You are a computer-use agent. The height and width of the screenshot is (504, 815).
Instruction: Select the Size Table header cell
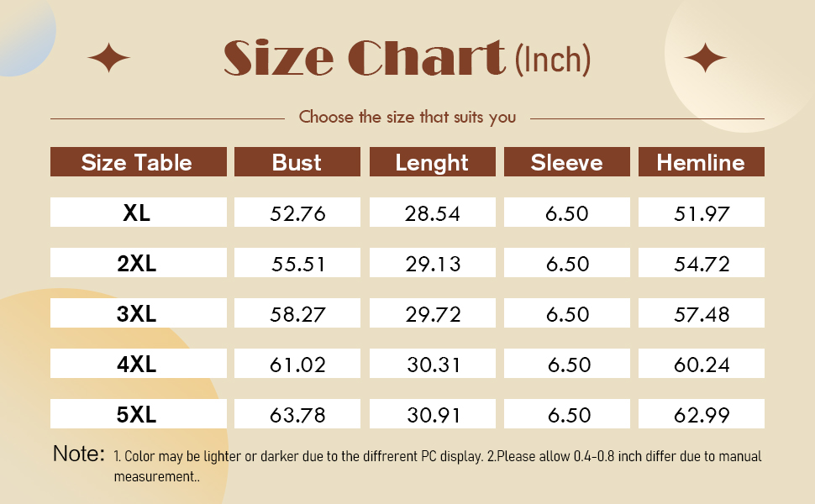(x=138, y=162)
